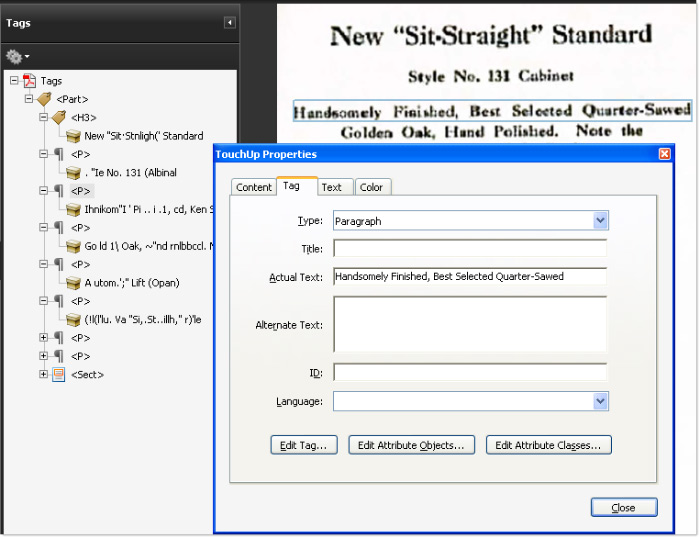The width and height of the screenshot is (700, 538).
Task: Expand the Sect tag node
Action: pos(44,374)
